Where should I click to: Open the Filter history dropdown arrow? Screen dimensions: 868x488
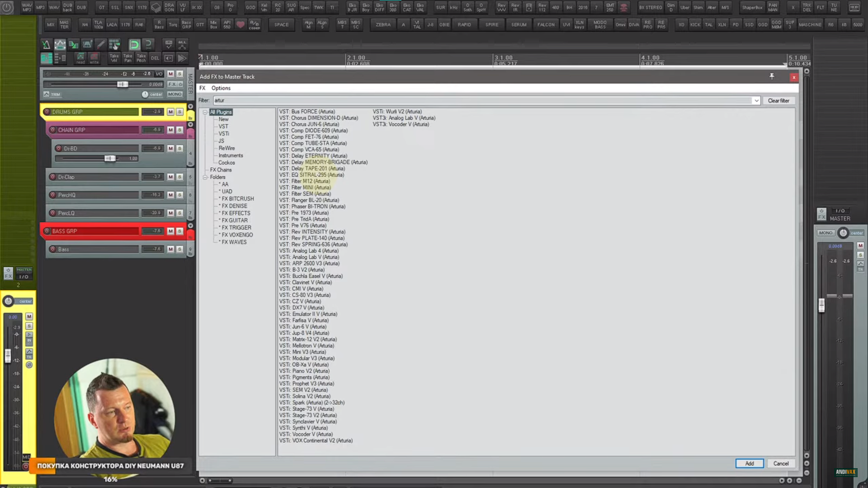tap(756, 100)
